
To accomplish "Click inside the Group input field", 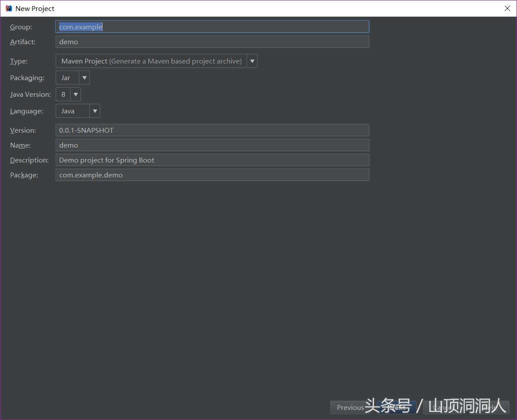I will tap(175, 27).
